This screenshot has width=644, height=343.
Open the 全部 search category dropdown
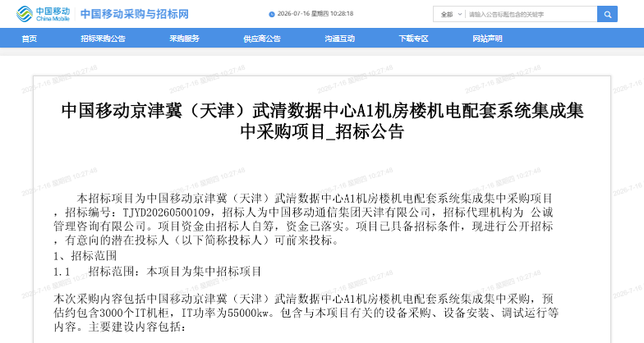[x=450, y=15]
